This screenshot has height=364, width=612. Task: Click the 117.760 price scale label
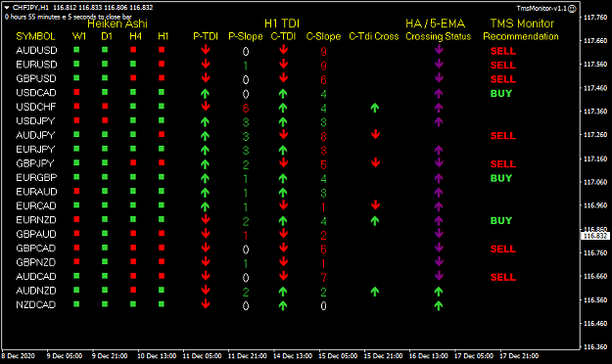click(x=595, y=18)
